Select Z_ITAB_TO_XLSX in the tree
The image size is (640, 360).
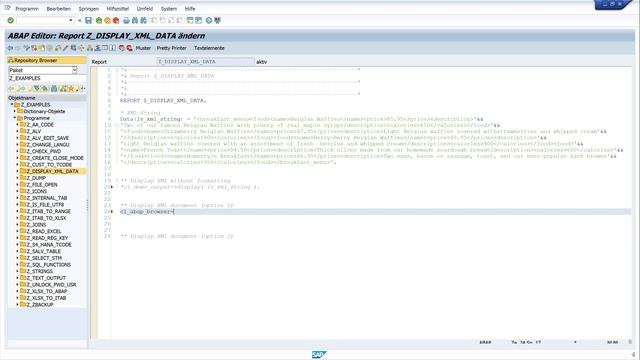(46, 218)
